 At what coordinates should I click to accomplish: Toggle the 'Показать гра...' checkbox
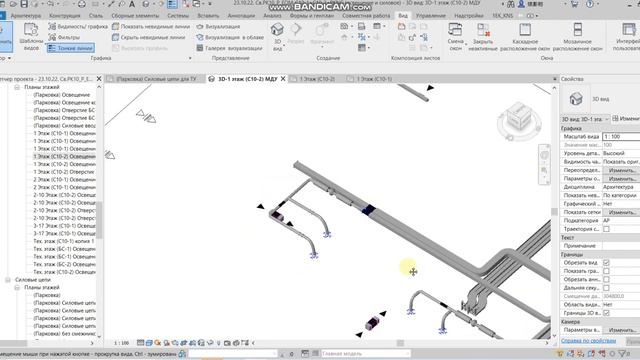[606, 271]
